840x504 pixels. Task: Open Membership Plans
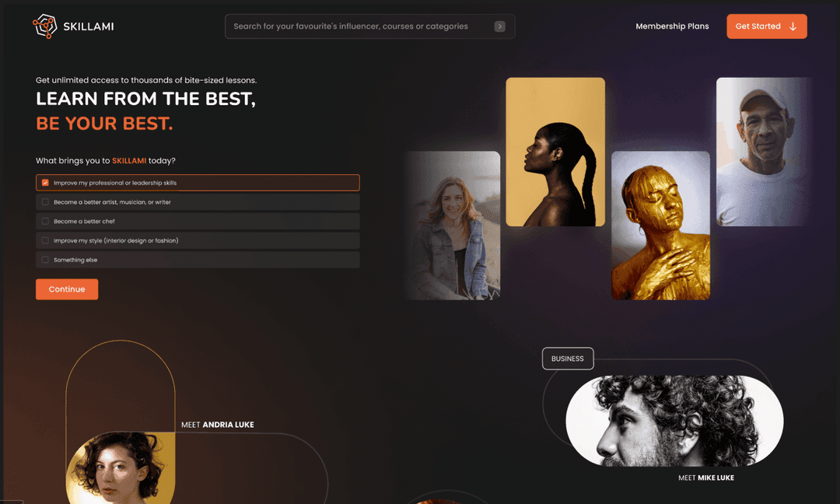tap(672, 26)
